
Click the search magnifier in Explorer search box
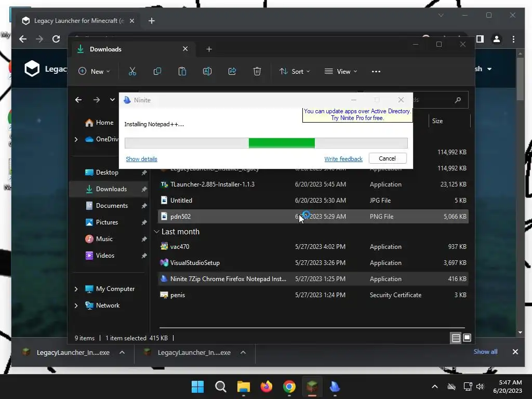458,100
